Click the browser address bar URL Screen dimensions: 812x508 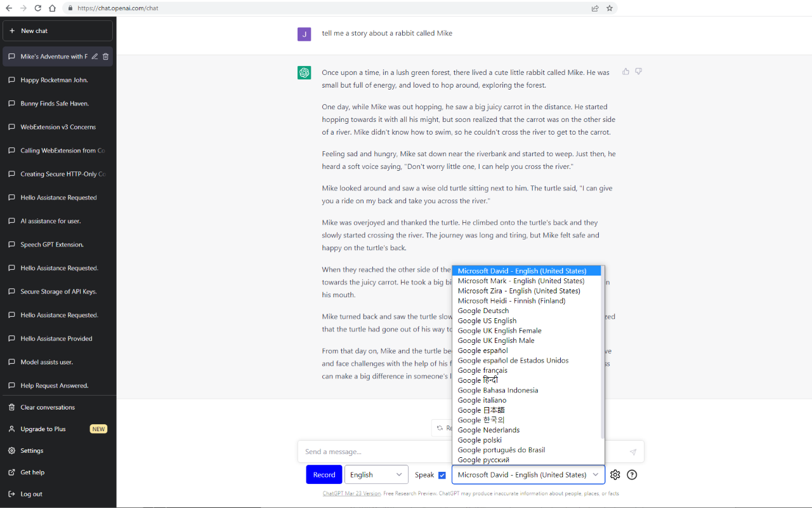click(117, 8)
